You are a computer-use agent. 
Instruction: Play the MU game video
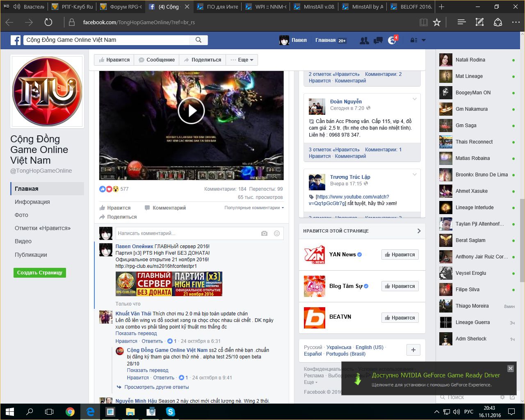[x=191, y=110]
